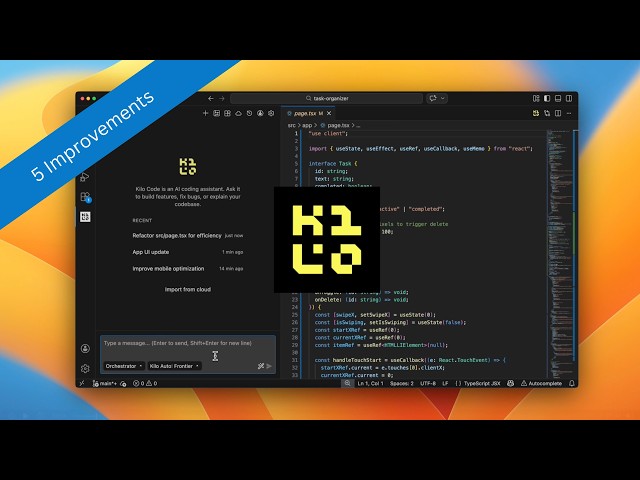Click UTF-8 encoding in status bar
Image resolution: width=640 pixels, height=480 pixels.
pyautogui.click(x=428, y=383)
